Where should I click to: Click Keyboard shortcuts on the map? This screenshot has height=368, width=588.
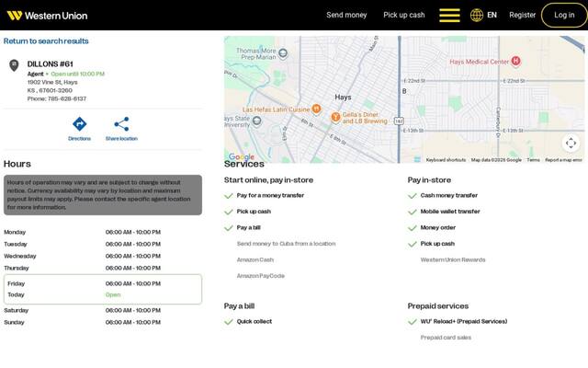pos(446,160)
